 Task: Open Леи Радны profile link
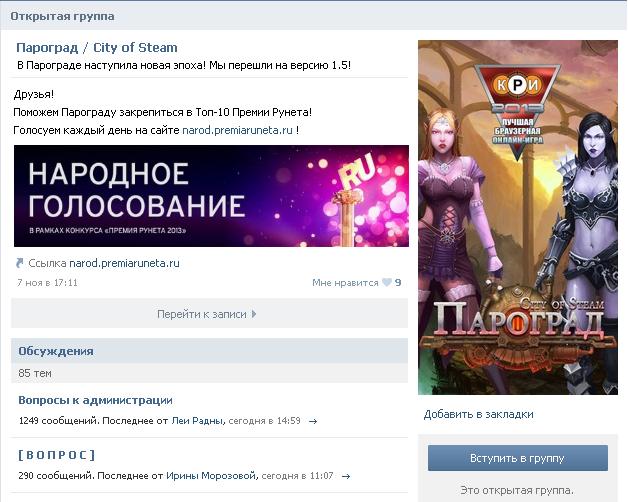tap(198, 421)
